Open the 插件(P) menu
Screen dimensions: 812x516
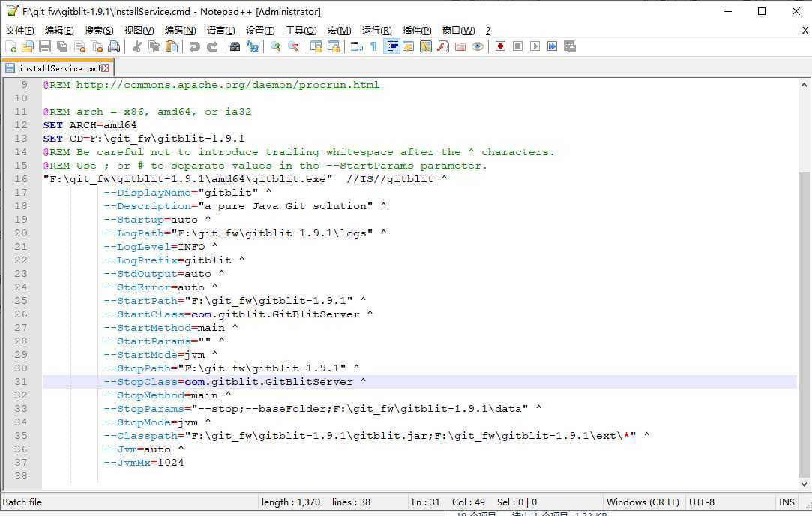[416, 31]
